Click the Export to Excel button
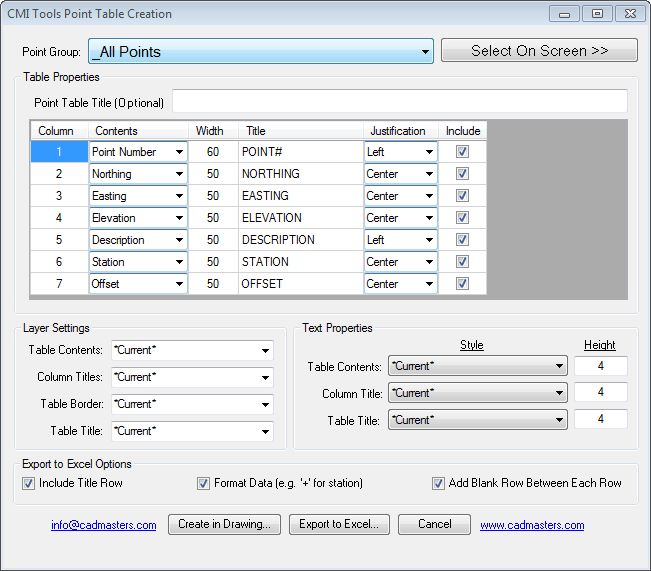Image resolution: width=651 pixels, height=571 pixels. pyautogui.click(x=339, y=525)
